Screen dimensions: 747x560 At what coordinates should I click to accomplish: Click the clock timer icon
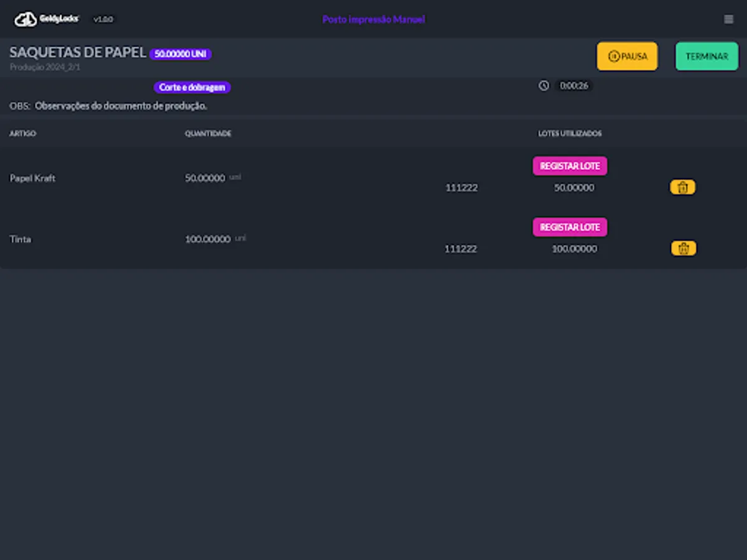tap(544, 86)
